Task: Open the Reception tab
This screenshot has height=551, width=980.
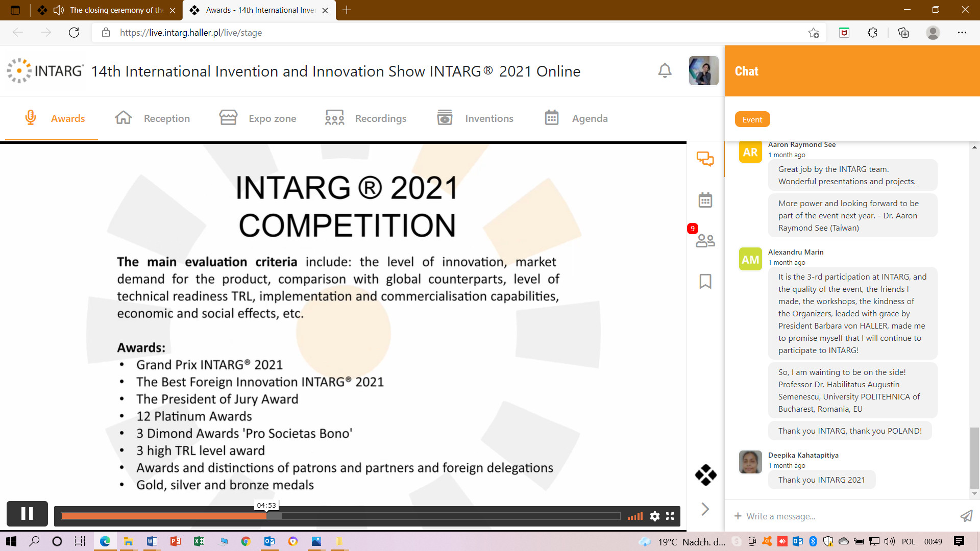Action: pos(152,118)
